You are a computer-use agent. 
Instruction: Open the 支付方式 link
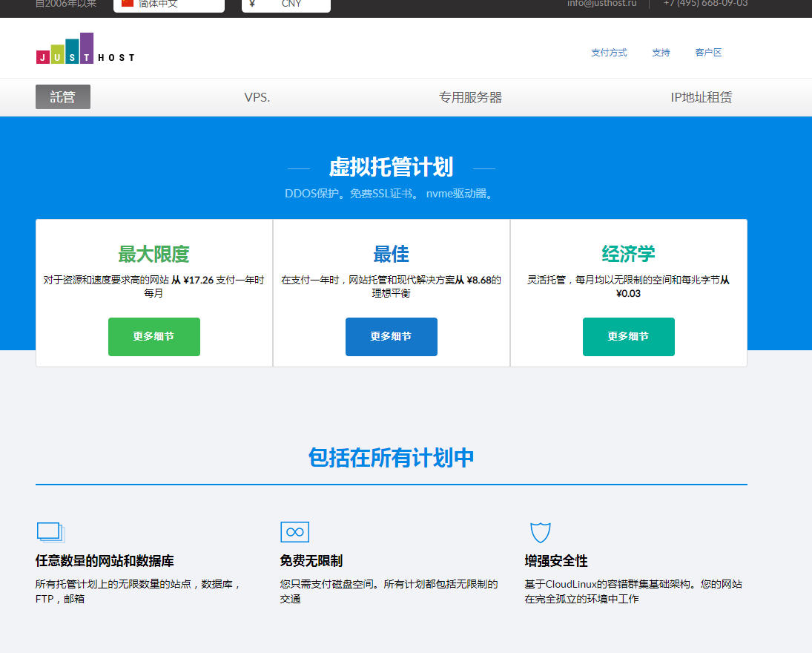tap(609, 52)
